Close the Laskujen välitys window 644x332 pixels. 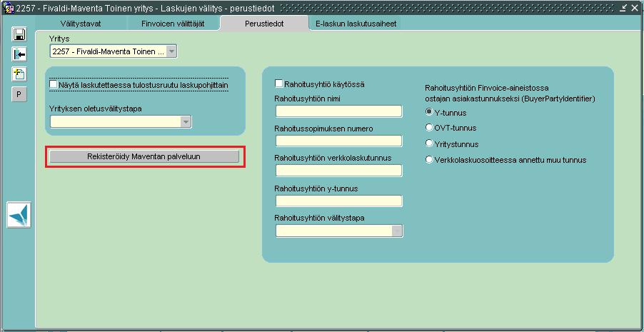[634, 7]
